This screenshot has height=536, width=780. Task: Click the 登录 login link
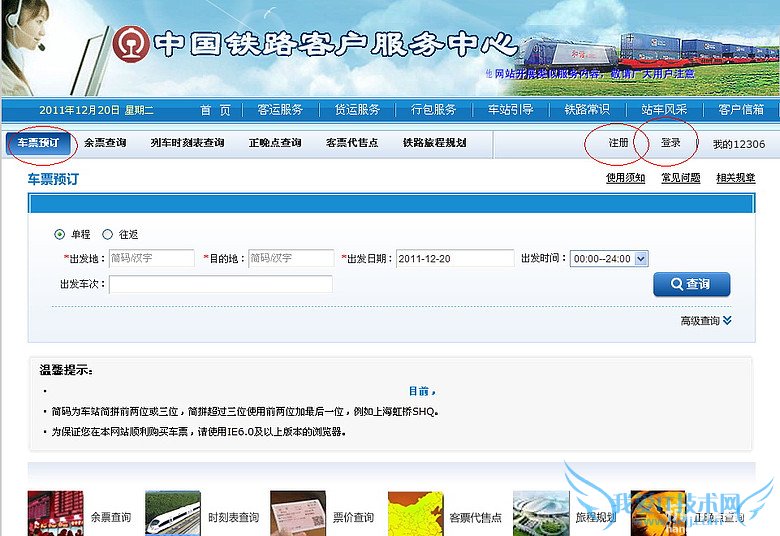click(x=670, y=143)
